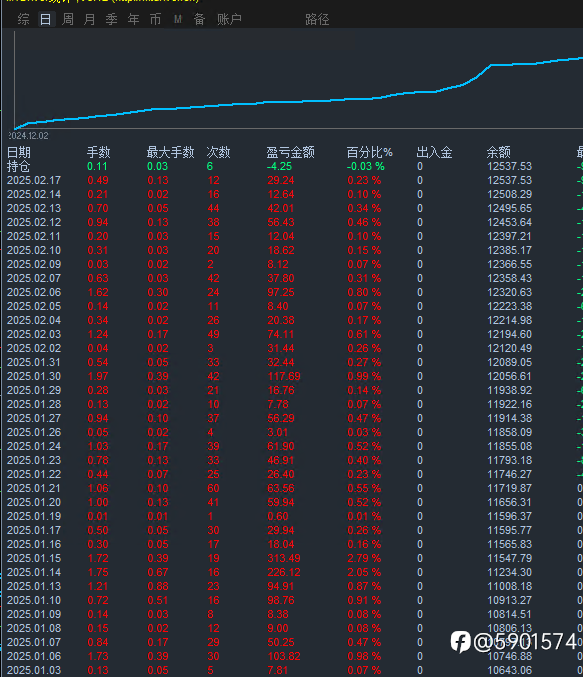Open the 币 currency tab

(x=155, y=19)
